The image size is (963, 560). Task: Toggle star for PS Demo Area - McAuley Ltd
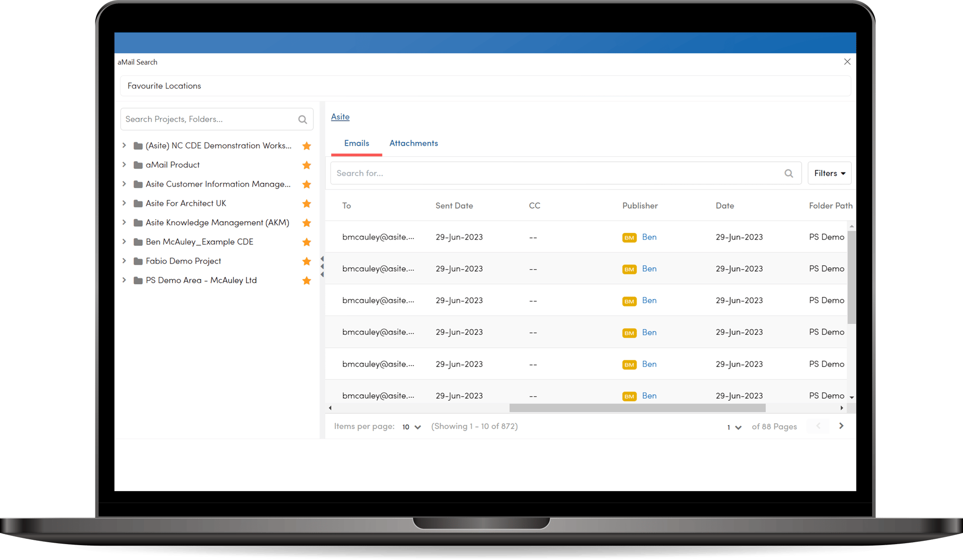click(x=306, y=280)
